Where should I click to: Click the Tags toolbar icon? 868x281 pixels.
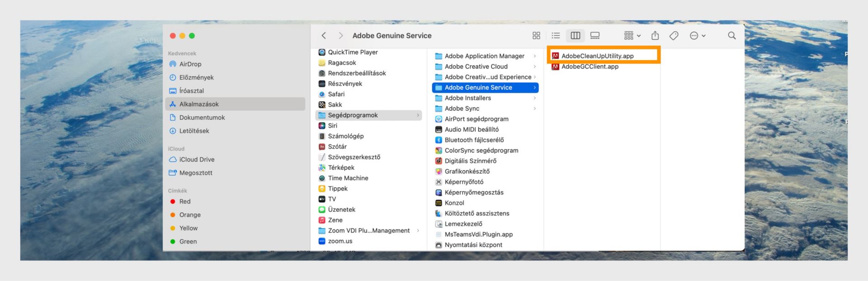coord(674,35)
